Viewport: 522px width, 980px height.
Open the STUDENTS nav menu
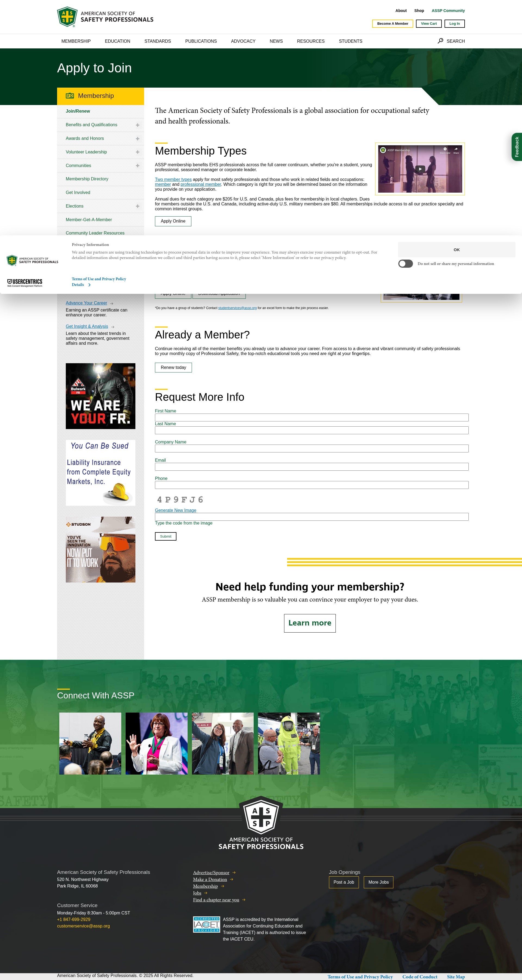coord(350,41)
